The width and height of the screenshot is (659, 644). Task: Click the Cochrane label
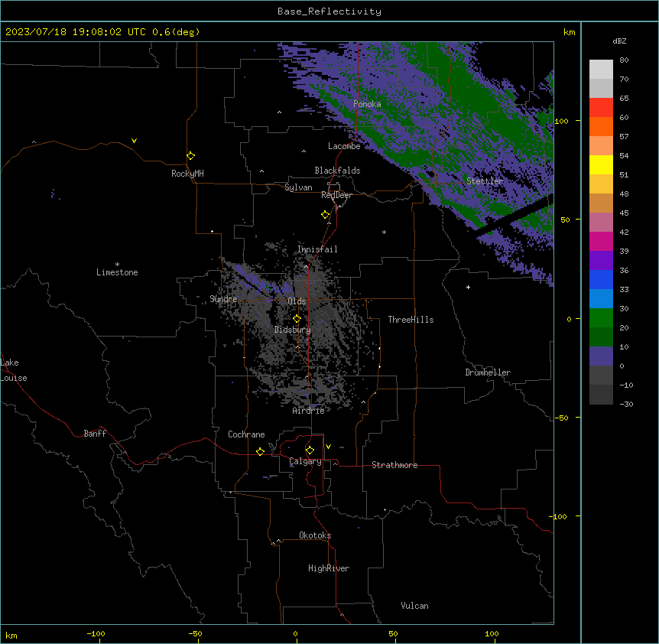tap(246, 434)
